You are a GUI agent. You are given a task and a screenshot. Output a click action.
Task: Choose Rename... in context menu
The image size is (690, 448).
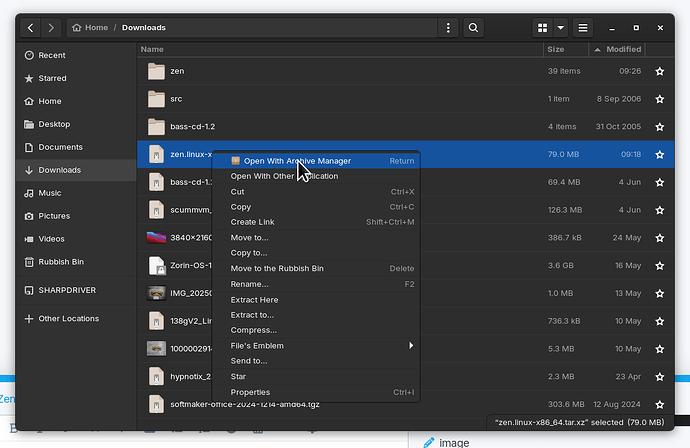click(316, 284)
